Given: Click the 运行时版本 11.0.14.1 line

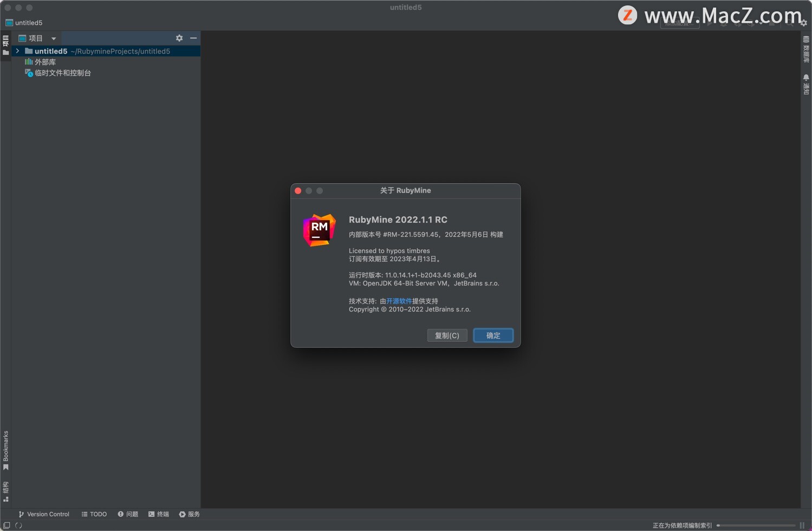Looking at the screenshot, I should [x=413, y=275].
